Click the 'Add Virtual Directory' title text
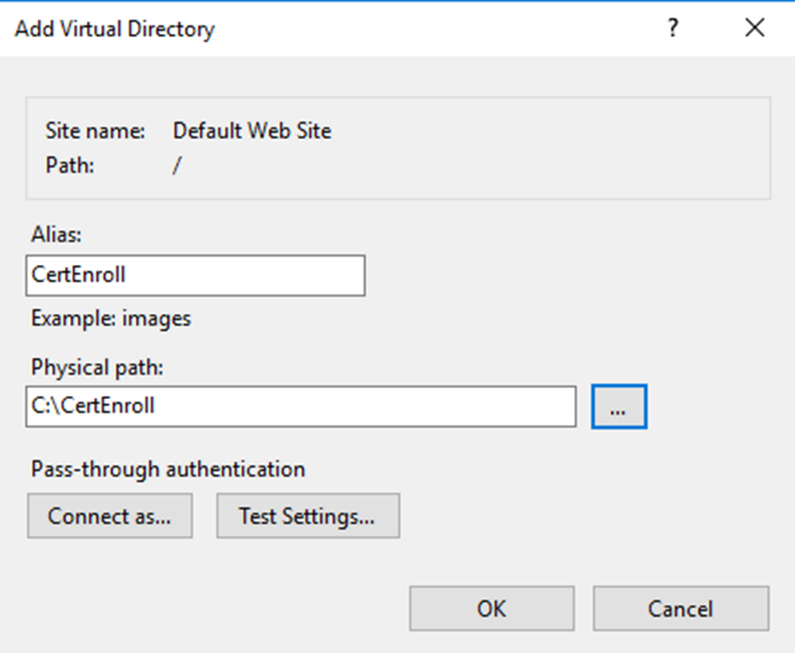 point(114,29)
